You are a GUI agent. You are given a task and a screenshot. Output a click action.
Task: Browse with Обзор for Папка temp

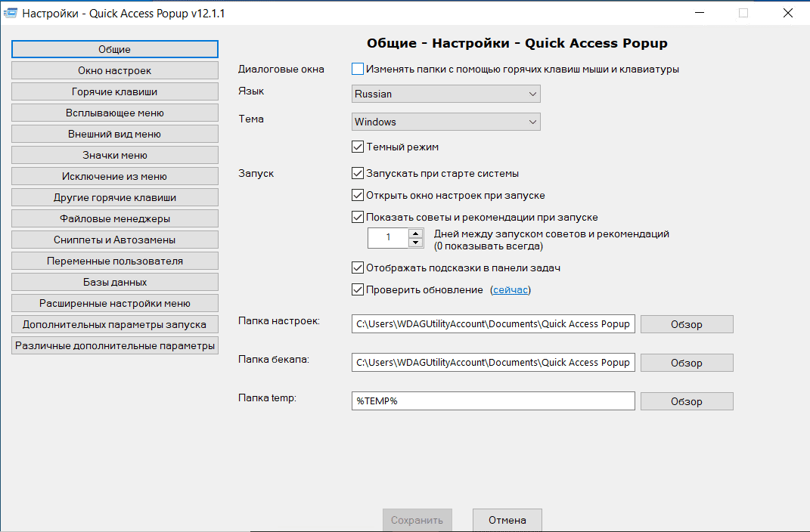[687, 401]
